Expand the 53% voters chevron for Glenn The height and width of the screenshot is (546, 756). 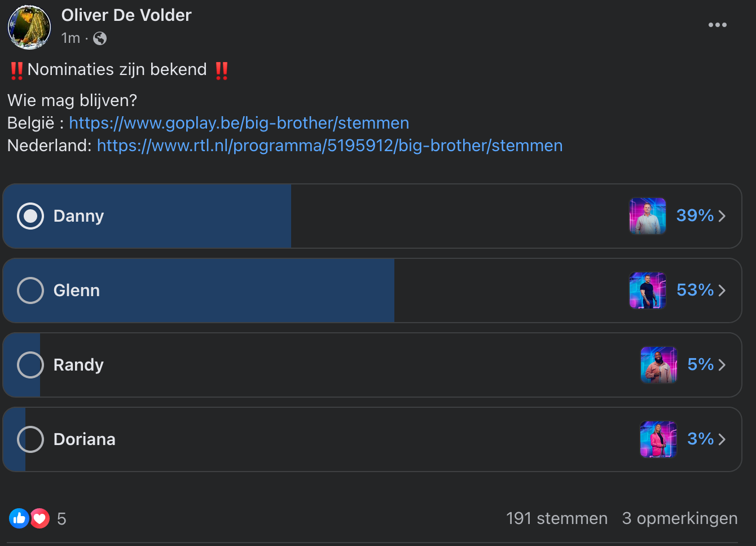(722, 290)
